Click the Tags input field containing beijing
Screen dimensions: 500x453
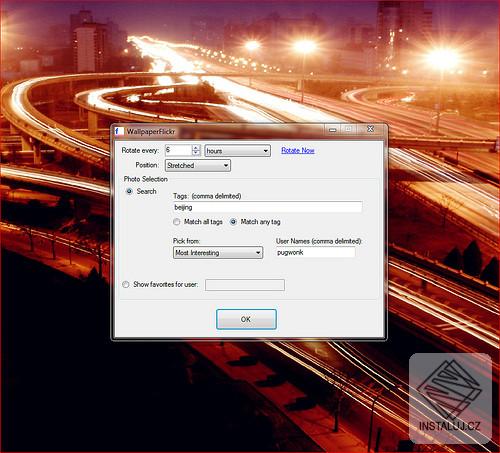point(267,207)
